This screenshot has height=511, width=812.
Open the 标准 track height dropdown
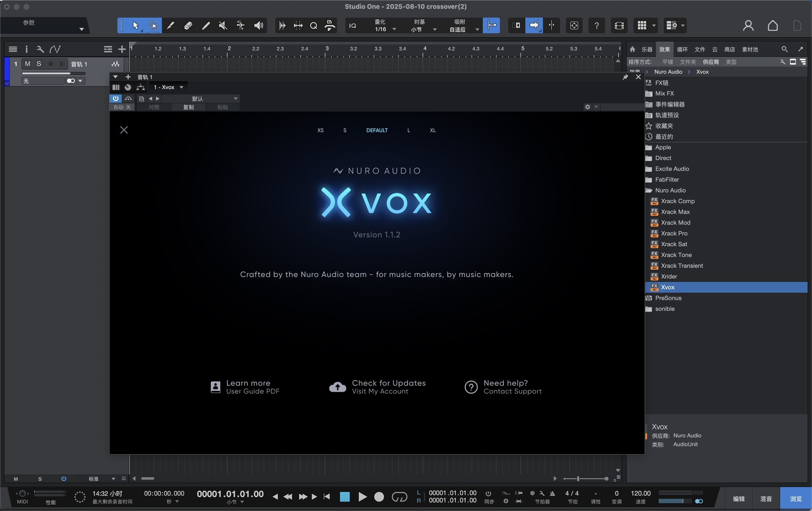(101, 479)
